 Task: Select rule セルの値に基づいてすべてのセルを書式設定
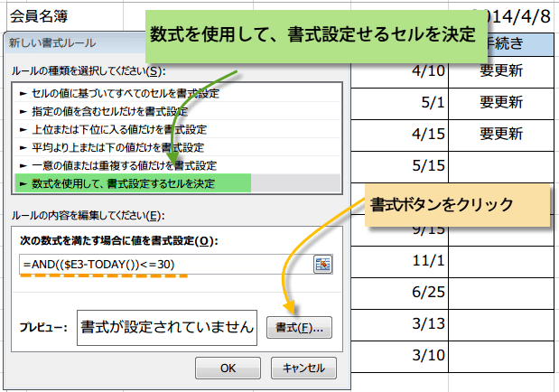coord(177,93)
